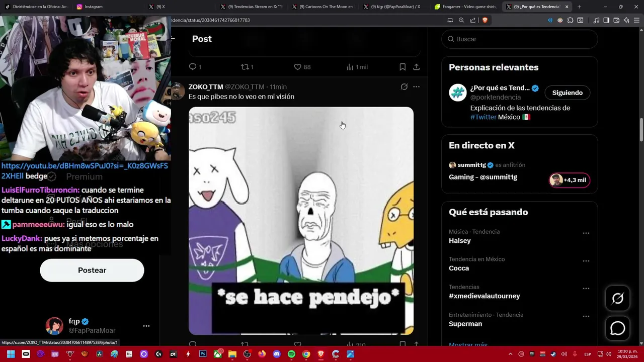Open more options for the Halsey trend

[586, 233]
